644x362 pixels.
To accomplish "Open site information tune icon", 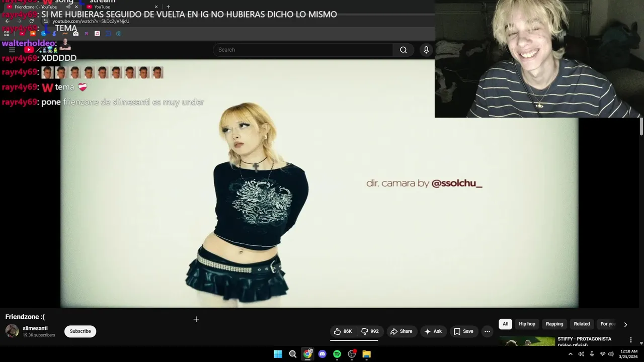I will 46,21.
